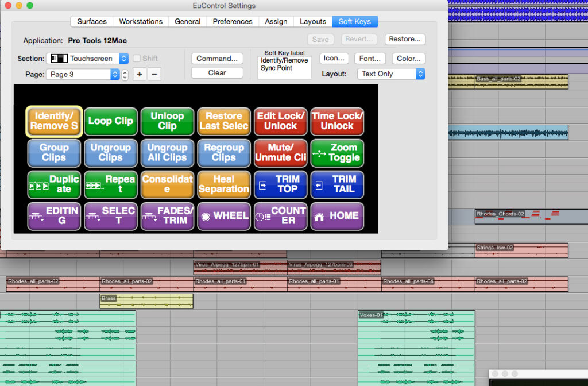This screenshot has height=386, width=588.
Task: Select the Loop Clip soft key
Action: 111,121
